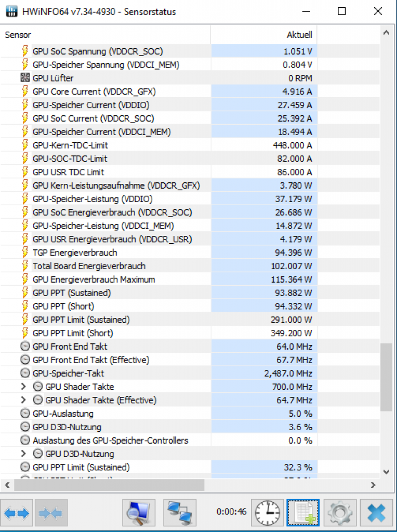Select the GPU-Speicher Current (VDDIO) row
This screenshot has width=397, height=532.
tap(190, 105)
